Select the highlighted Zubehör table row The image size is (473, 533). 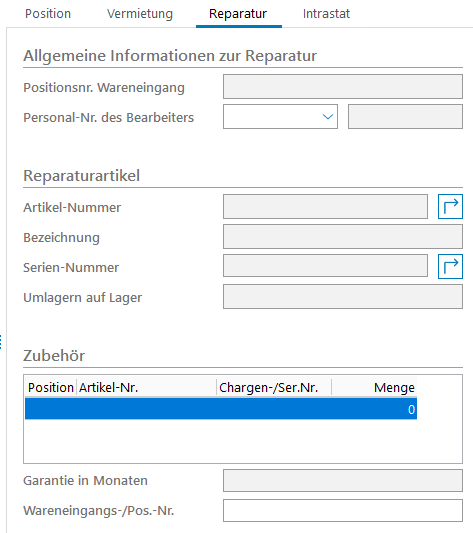tap(221, 409)
